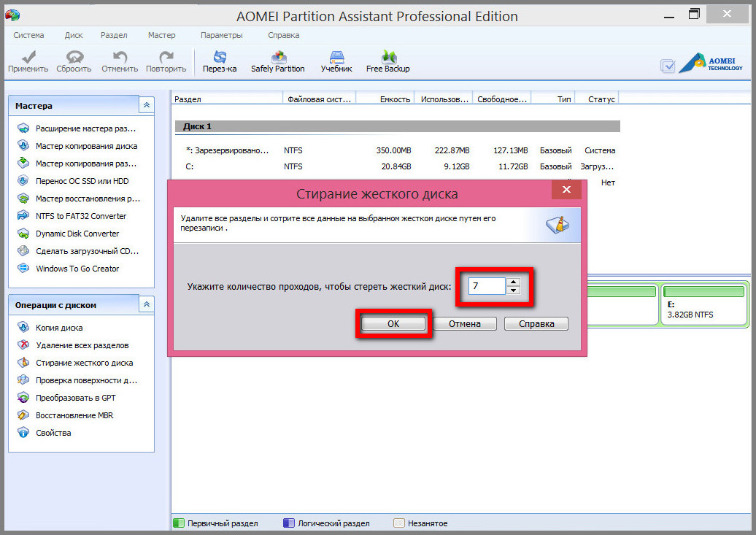Viewport: 756px width, 535px height.
Task: Click the Применить (Apply) checkmark icon
Action: pyautogui.click(x=28, y=58)
